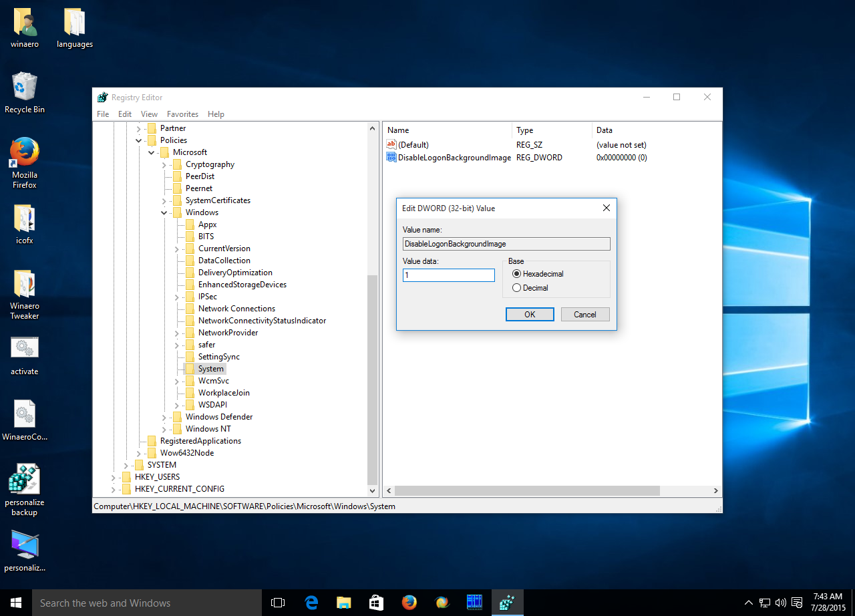Click the REG_DWORD icon beside DisableLogonBackgroundImage
The width and height of the screenshot is (855, 616).
coord(391,157)
